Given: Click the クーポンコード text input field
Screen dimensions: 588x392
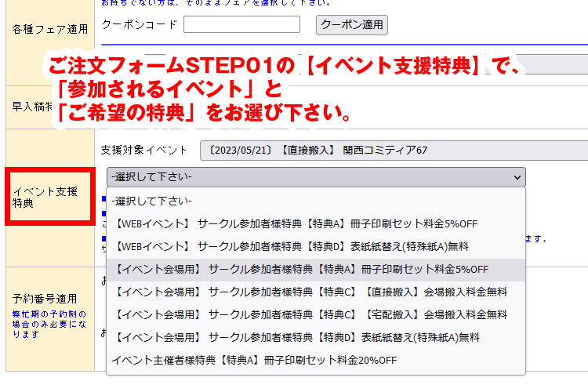Looking at the screenshot, I should (241, 24).
